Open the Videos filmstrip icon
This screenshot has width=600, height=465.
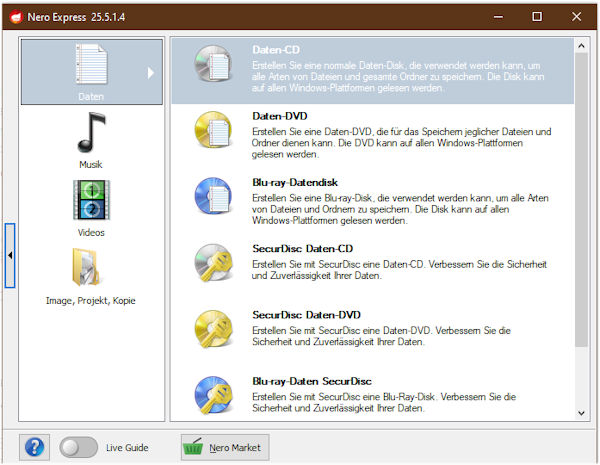(x=91, y=200)
